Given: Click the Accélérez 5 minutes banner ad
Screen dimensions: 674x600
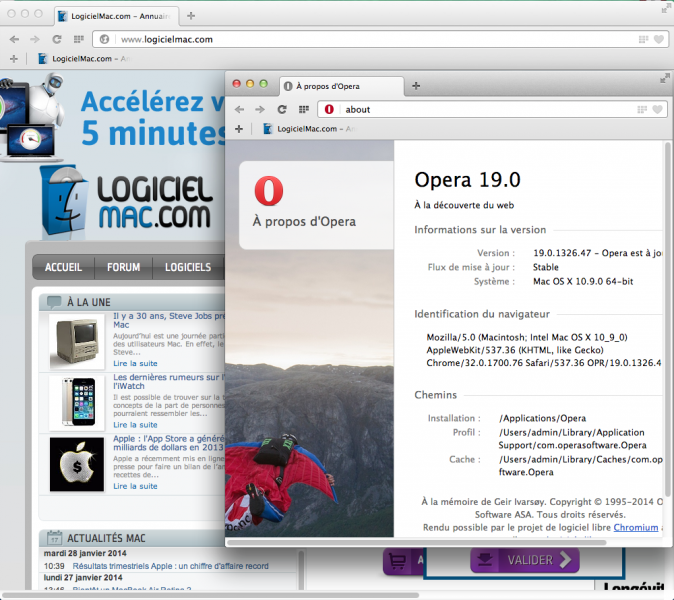Looking at the screenshot, I should (x=113, y=117).
